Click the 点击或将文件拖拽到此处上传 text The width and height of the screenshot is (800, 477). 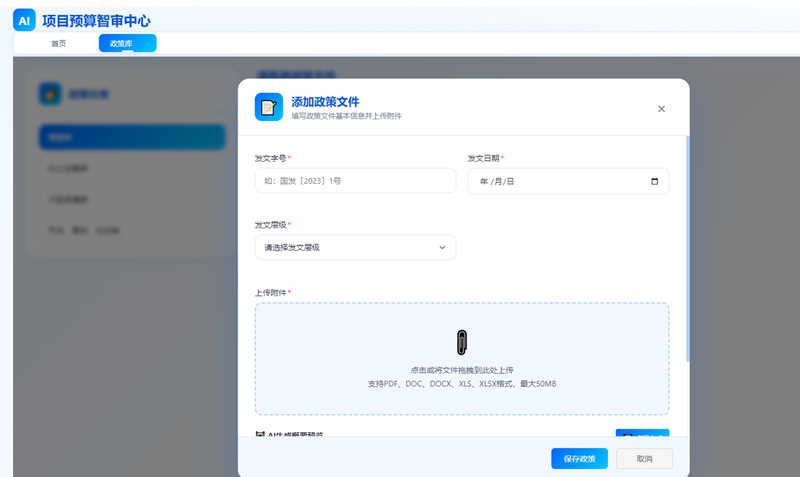point(462,370)
